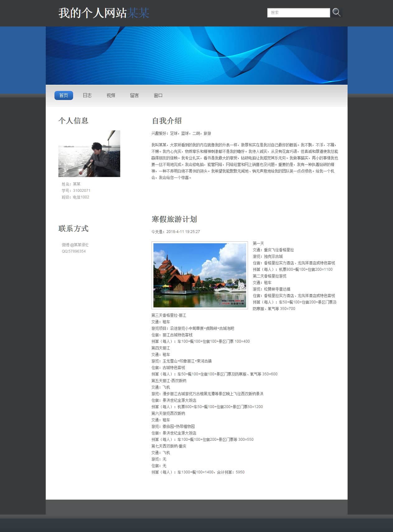
Task: Click the 今天是 date timestamp line
Action: click(x=175, y=232)
